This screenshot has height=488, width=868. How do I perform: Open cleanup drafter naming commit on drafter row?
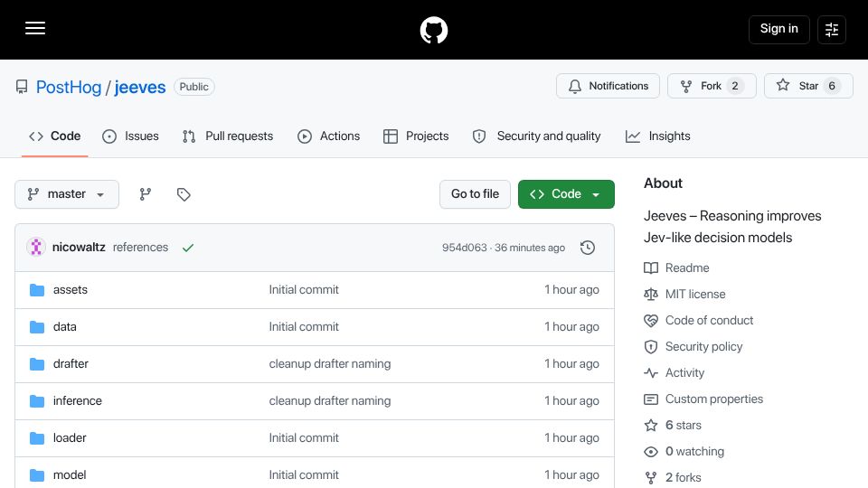[330, 364]
